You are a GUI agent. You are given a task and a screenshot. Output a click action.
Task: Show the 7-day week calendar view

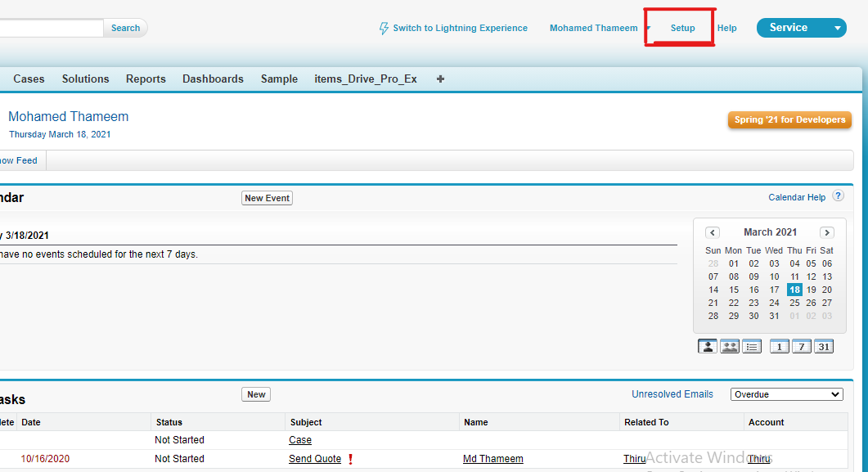(x=801, y=346)
